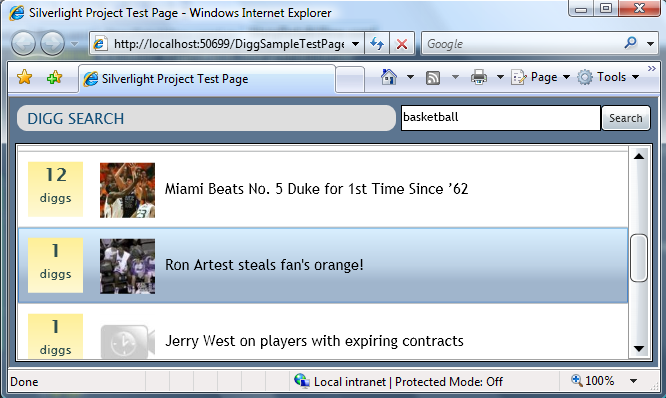Click the list scrollbar thumb
Viewport: 666px width, 398px height.
pyautogui.click(x=638, y=258)
